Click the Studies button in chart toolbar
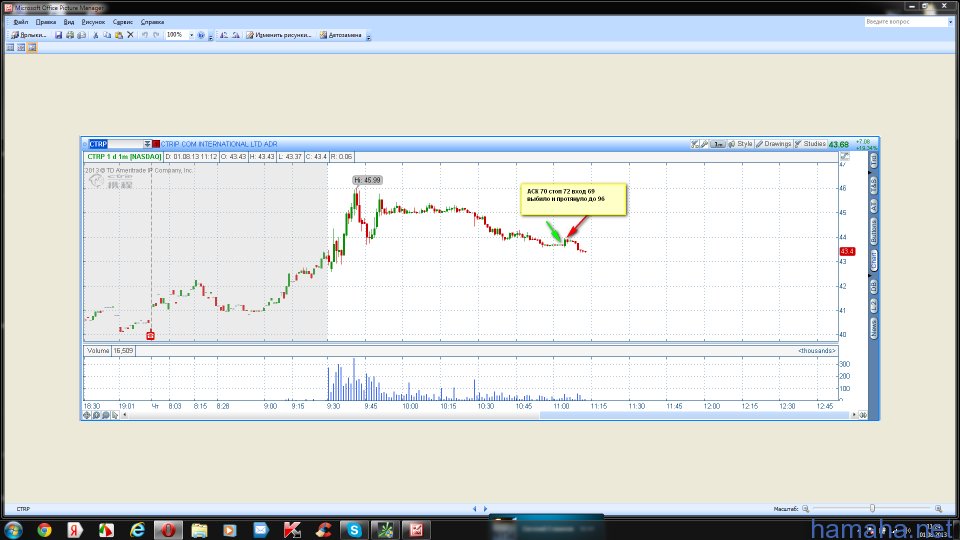 pyautogui.click(x=810, y=144)
